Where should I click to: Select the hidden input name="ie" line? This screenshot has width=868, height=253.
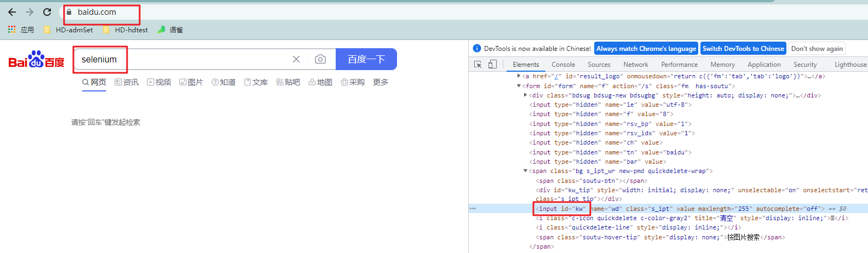(610, 105)
